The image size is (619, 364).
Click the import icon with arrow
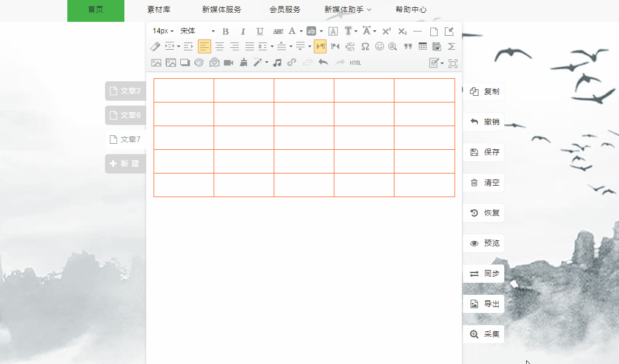tap(449, 31)
